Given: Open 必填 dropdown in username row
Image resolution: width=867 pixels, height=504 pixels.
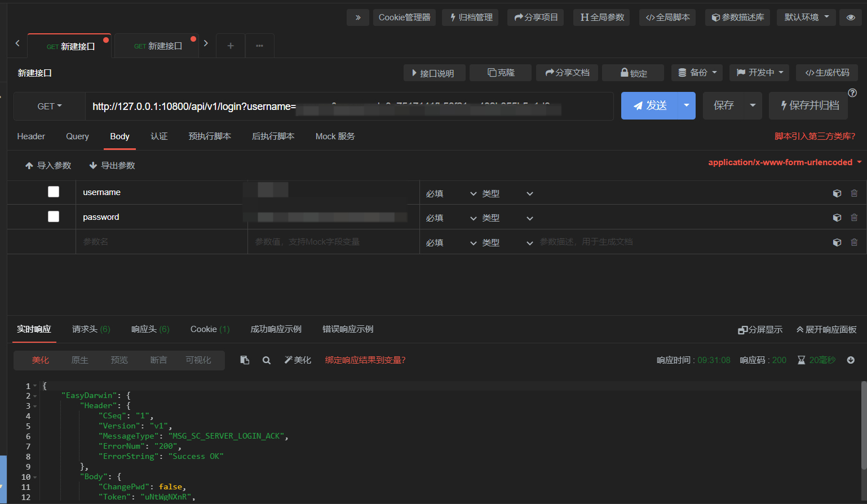Looking at the screenshot, I should coord(451,193).
